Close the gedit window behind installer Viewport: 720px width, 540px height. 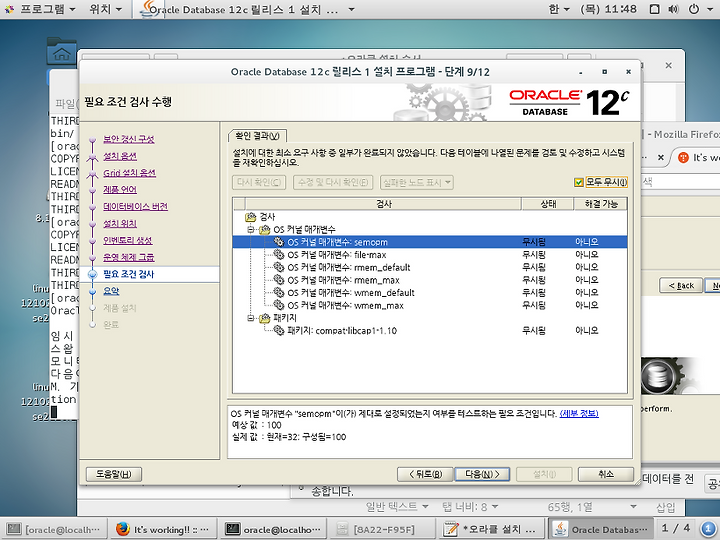pyautogui.click(x=669, y=66)
